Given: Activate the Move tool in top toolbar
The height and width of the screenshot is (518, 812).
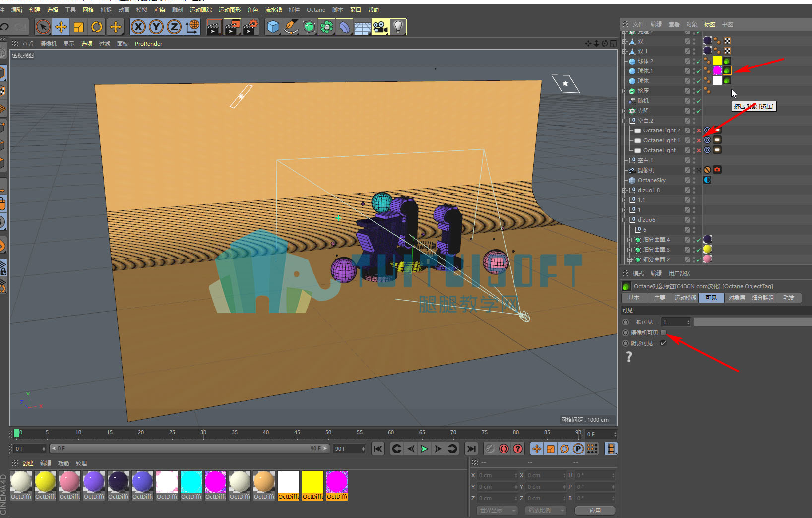Looking at the screenshot, I should coord(61,27).
